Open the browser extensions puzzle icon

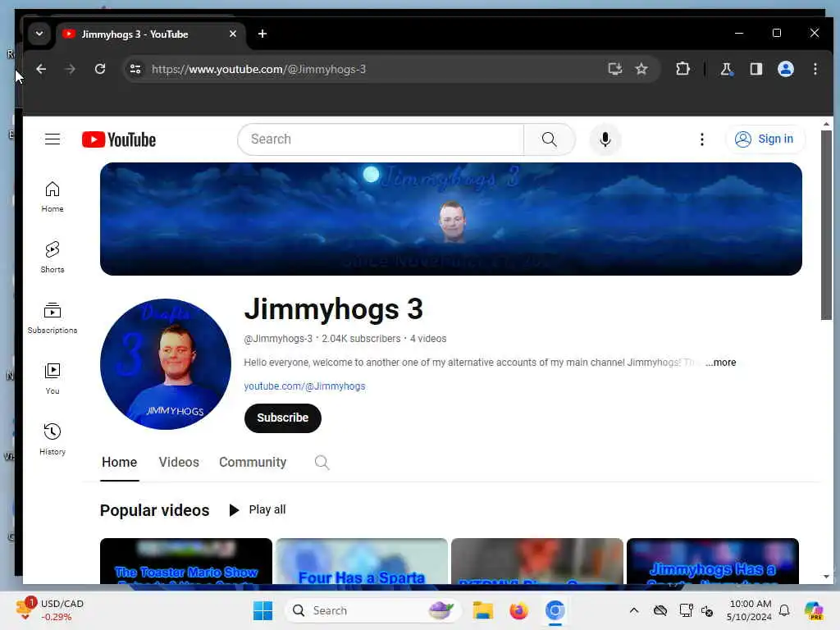[x=682, y=69]
